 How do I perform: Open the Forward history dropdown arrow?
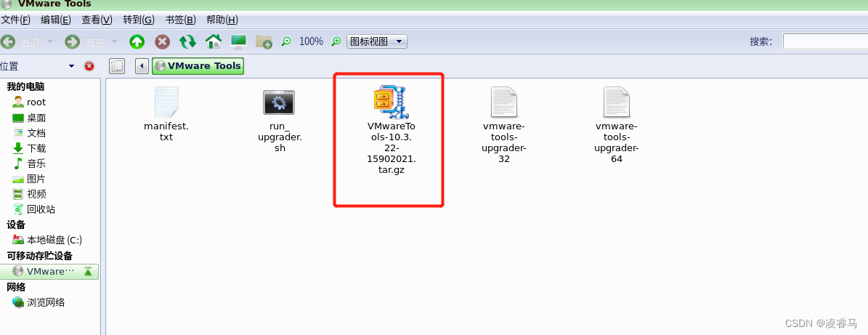pos(115,41)
